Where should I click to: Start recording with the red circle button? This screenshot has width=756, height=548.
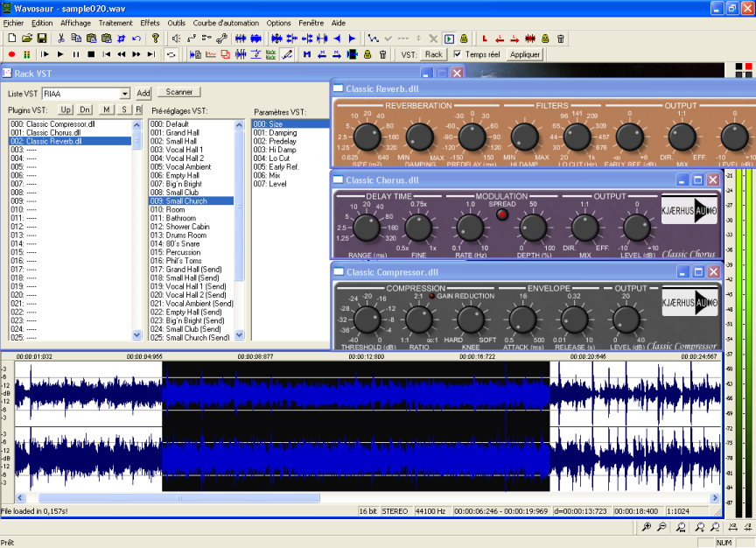12,54
